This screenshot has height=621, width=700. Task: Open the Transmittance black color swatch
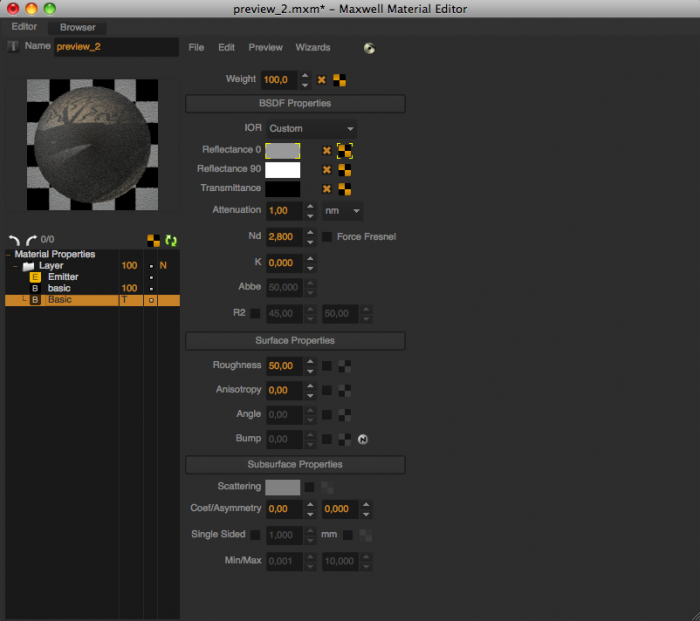pyautogui.click(x=283, y=189)
